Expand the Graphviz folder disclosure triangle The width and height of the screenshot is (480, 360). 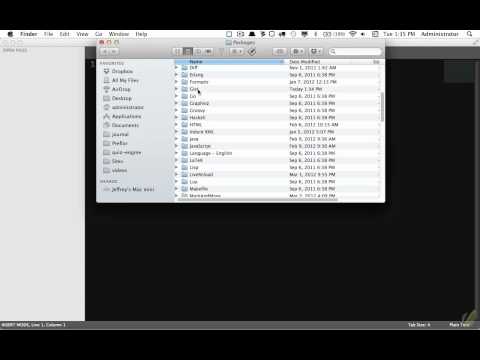click(176, 103)
